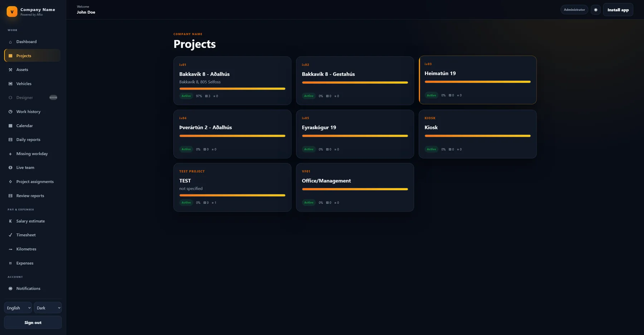
Task: Click the Expenses sidebar icon
Action: coord(10,263)
